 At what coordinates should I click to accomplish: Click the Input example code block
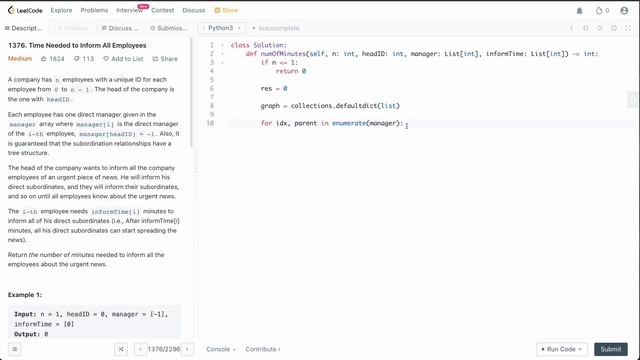click(x=94, y=323)
